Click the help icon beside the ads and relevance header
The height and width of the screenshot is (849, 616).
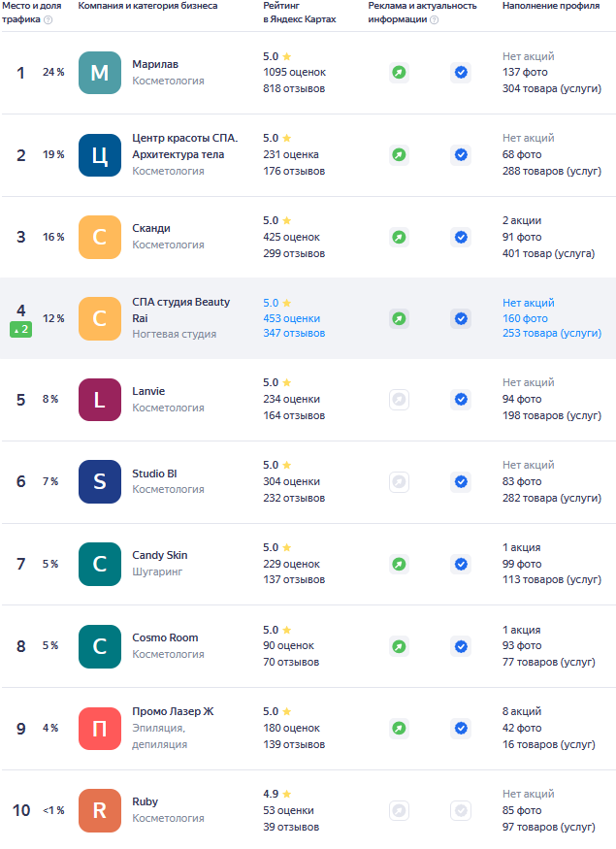tap(434, 20)
